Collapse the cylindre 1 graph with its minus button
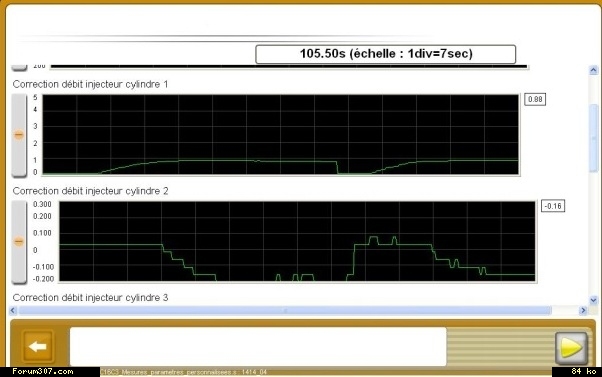This screenshot has height=377, width=602. point(19,135)
